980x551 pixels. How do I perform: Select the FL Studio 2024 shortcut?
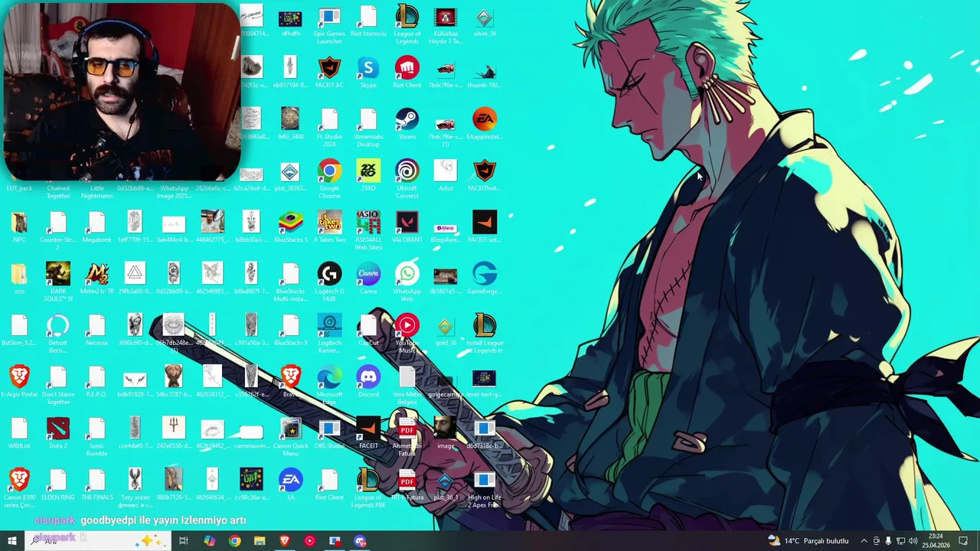329,129
